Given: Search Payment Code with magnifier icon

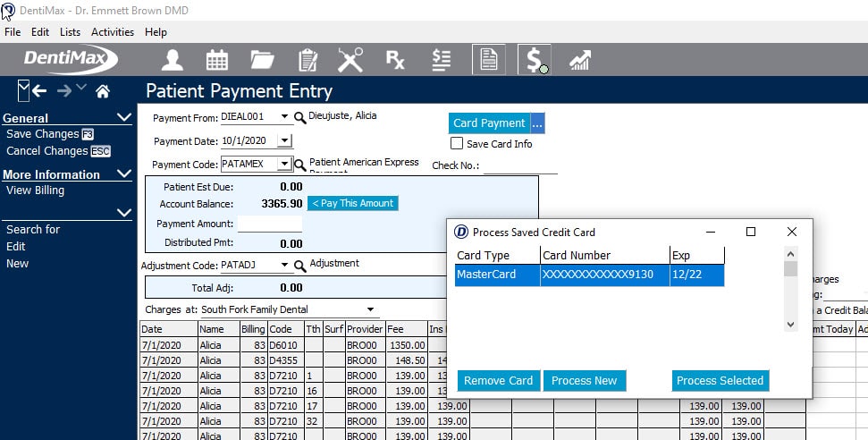Looking at the screenshot, I should tap(299, 165).
